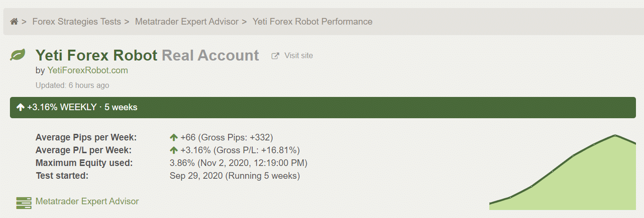Visit site link for Yeti Forex Robot
The image size is (644, 218).
299,56
